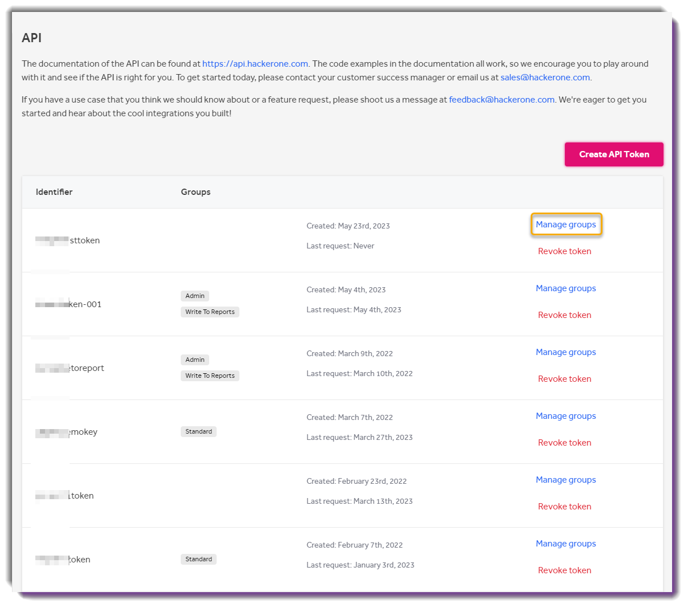Open Manage groups for the ken-001 token
Screen dimensions: 696x616
[x=566, y=288]
